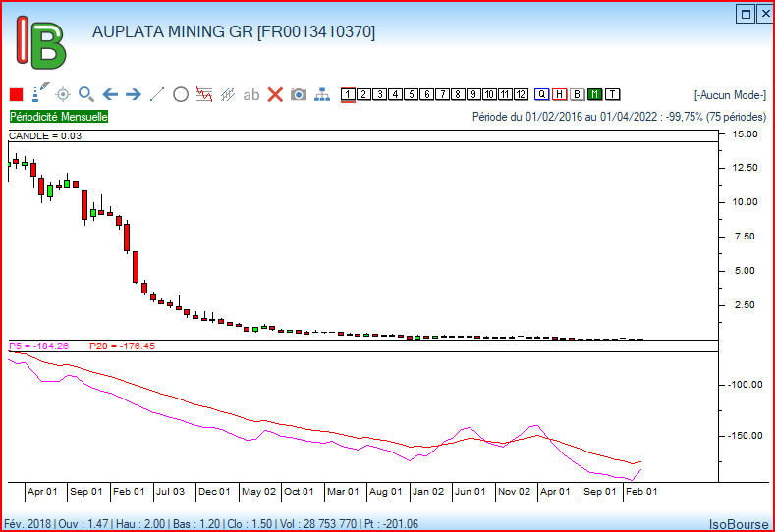Click the -150.00 indicator axis label
The image size is (775, 532).
pos(745,435)
